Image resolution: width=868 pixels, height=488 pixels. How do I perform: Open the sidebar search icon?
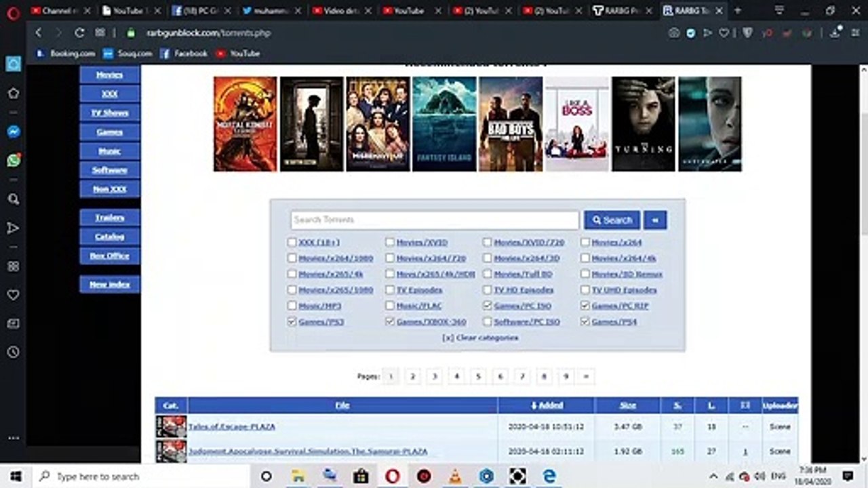(x=13, y=199)
